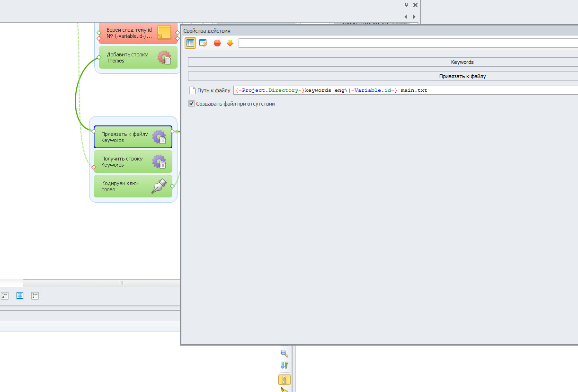Click the 'Путь к файлу' label
This screenshot has height=392, width=578.
point(213,90)
